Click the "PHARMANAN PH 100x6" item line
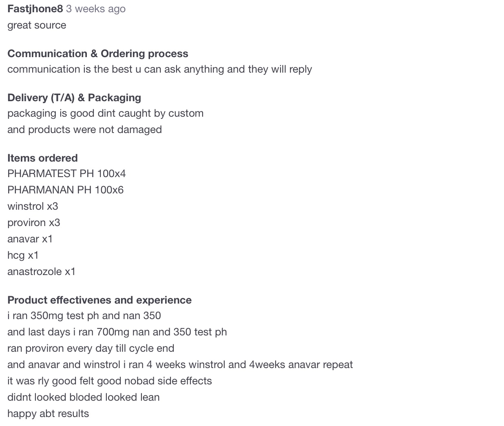504x426 pixels. coord(65,190)
